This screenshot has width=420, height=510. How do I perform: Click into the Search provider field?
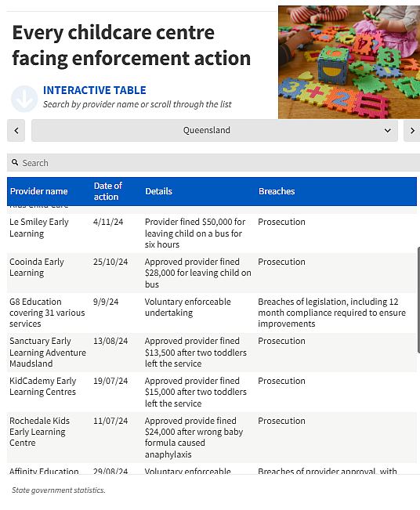click(x=213, y=163)
